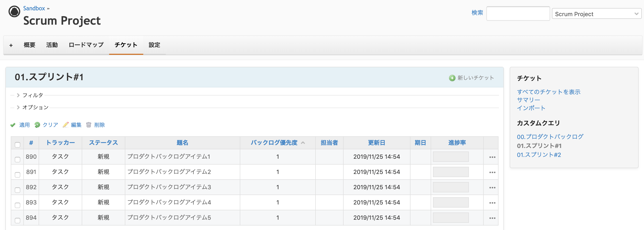The image size is (644, 230).
Task: Click the progress bar for ticket 890
Action: click(x=451, y=157)
